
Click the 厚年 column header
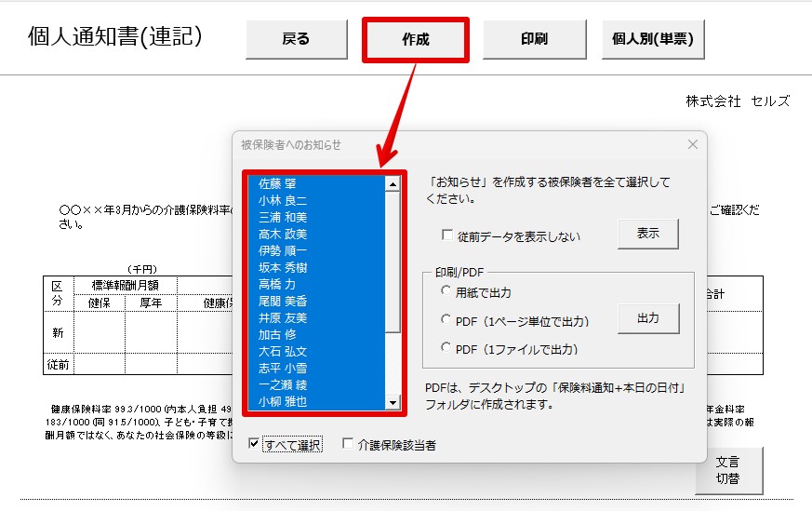click(151, 303)
